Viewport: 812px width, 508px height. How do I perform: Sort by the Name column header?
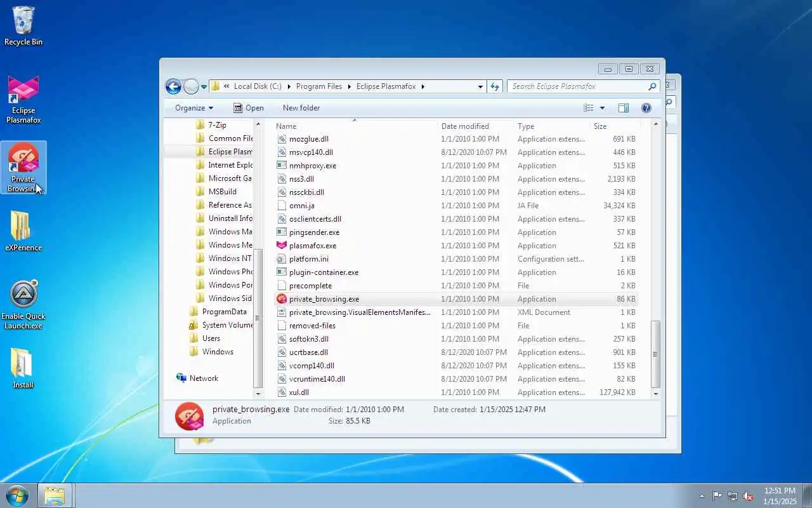click(x=355, y=126)
